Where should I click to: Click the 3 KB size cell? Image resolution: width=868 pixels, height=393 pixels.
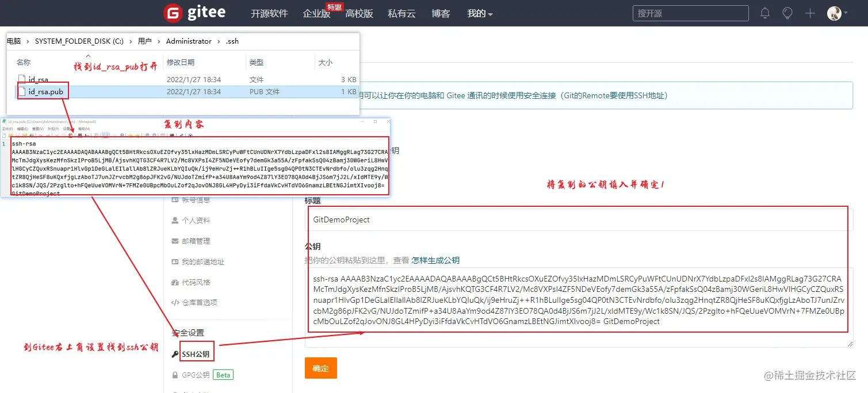[349, 79]
